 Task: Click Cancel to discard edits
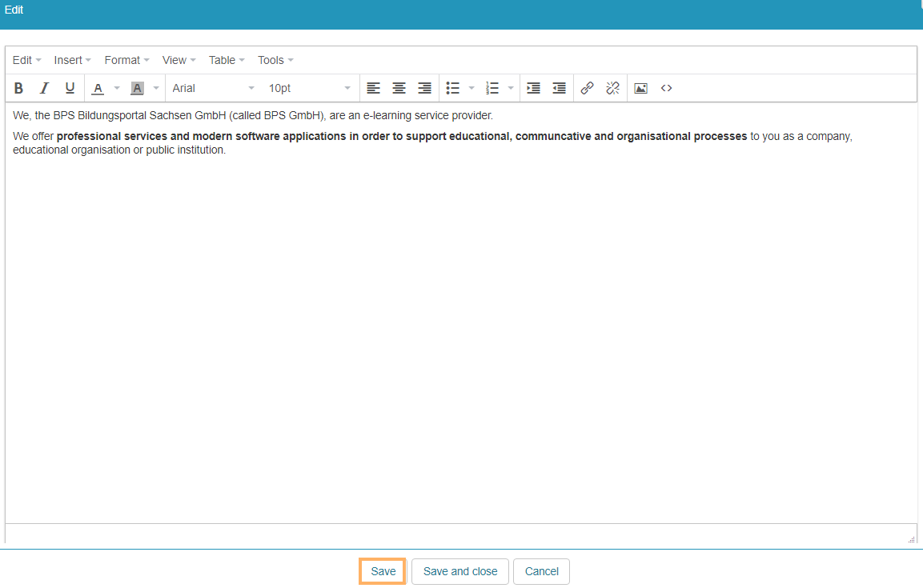pos(541,571)
